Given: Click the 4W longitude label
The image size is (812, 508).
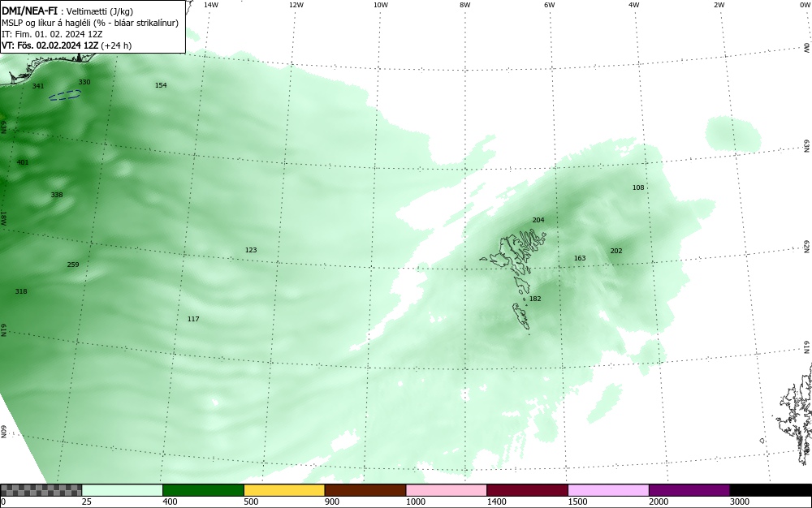Looking at the screenshot, I should [634, 5].
